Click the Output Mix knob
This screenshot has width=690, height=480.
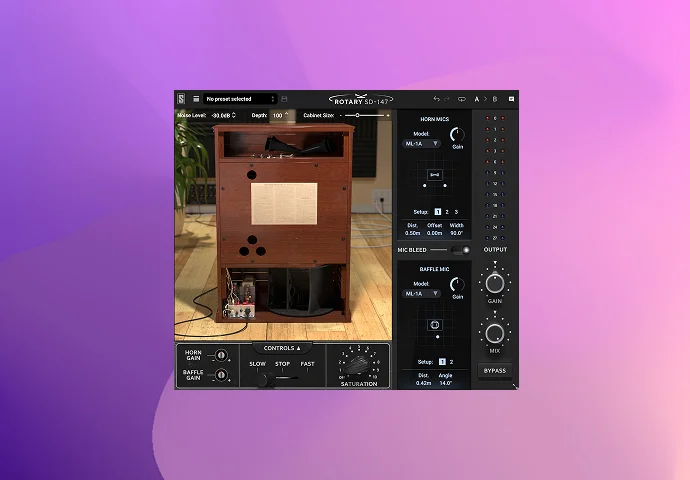click(495, 333)
